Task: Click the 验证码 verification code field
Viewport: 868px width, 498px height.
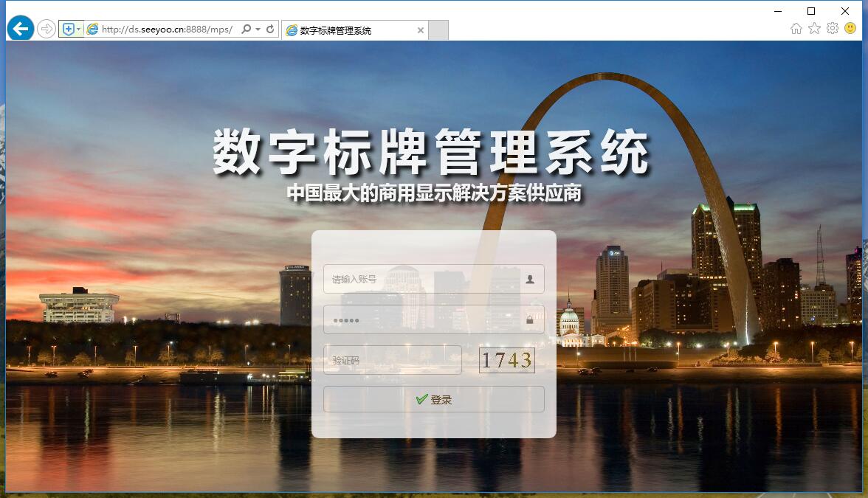Action: point(392,360)
